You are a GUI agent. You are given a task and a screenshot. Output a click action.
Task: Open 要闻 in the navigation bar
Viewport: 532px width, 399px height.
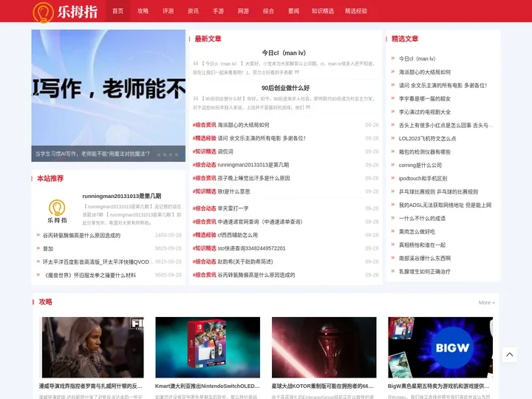coord(293,11)
